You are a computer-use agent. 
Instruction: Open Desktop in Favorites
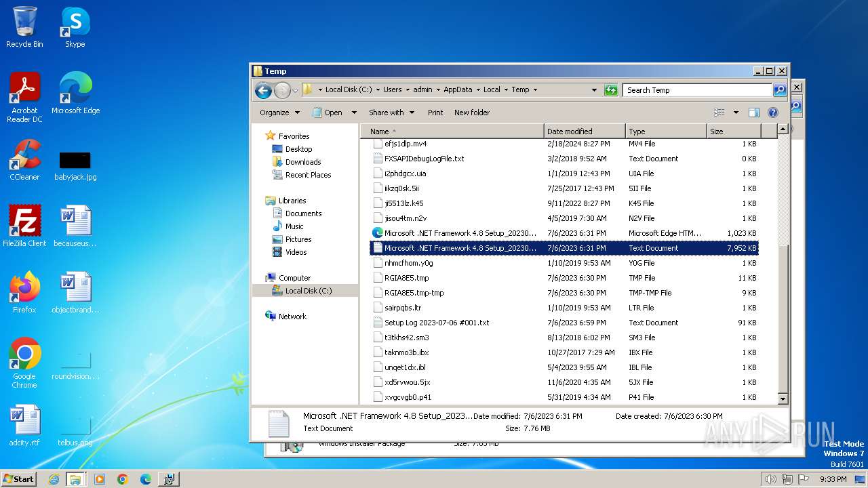(x=298, y=149)
